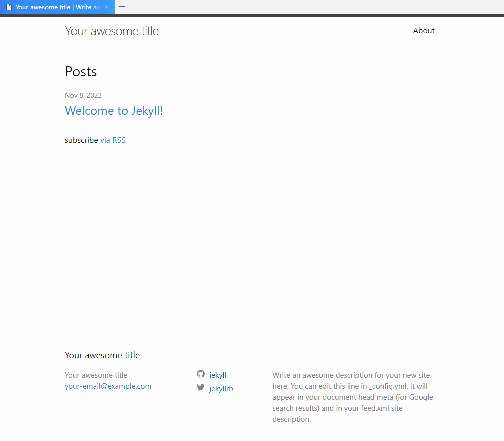
Task: Click the plus icon right of the tab strip
Action: point(122,7)
